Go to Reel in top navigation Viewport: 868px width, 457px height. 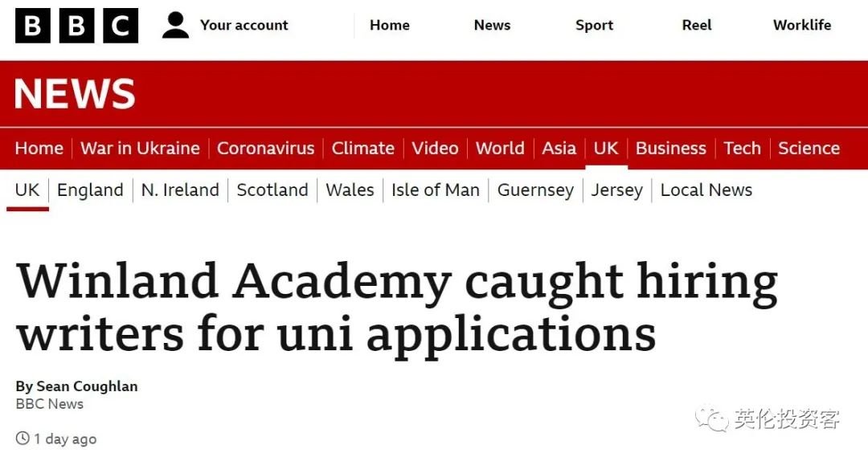tap(696, 26)
